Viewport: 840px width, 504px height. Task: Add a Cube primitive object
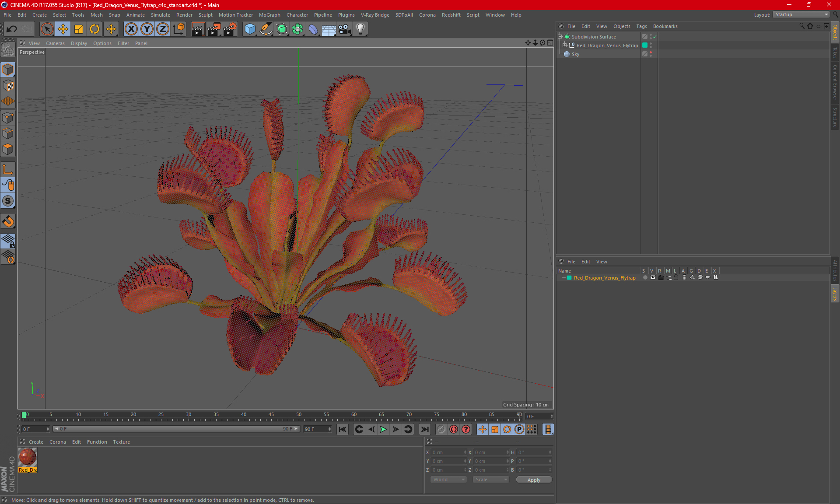250,29
